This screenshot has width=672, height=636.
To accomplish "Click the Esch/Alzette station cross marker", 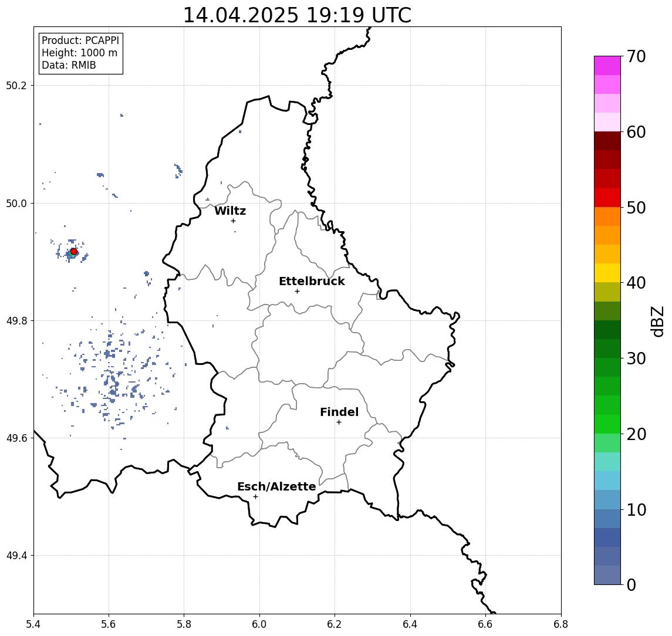I will tap(255, 497).
